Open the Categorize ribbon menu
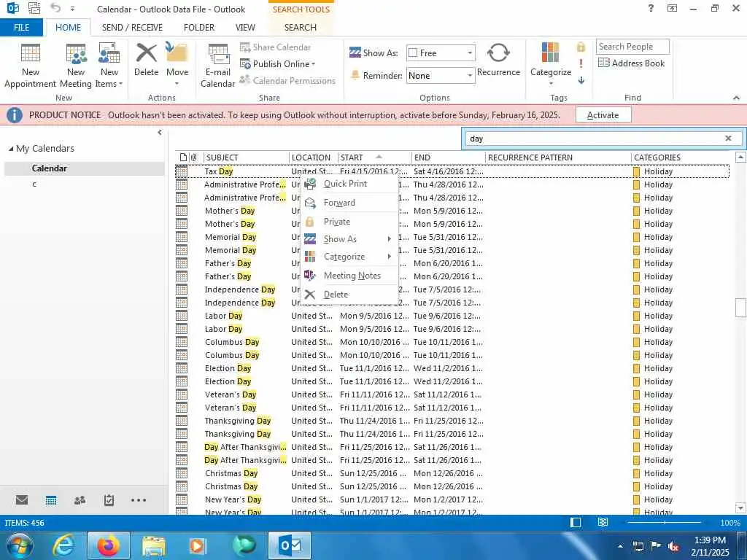This screenshot has height=560, width=747. coord(551,64)
